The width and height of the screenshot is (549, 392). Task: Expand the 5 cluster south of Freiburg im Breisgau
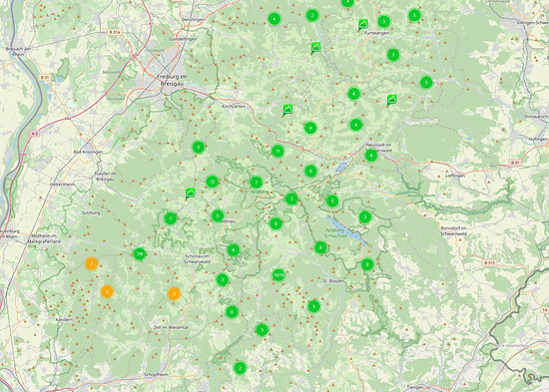199,147
